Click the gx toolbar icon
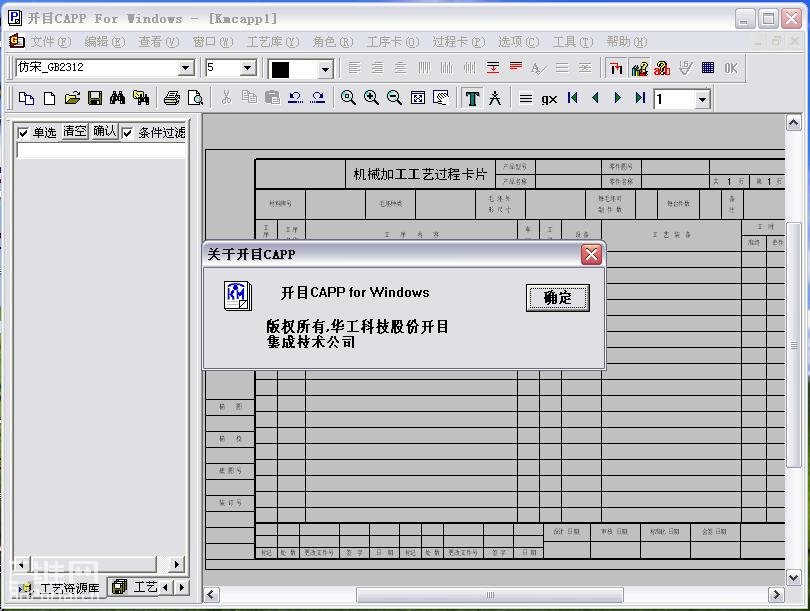This screenshot has height=611, width=810. click(549, 99)
